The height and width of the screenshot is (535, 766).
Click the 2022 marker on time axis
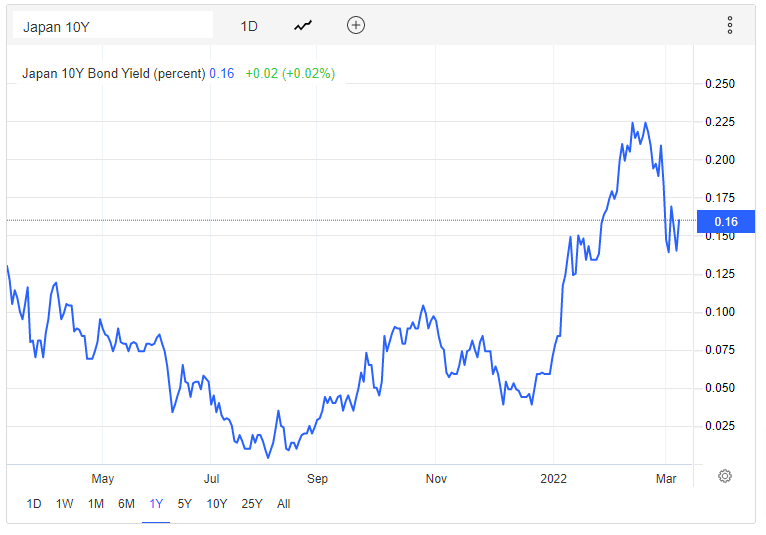(x=552, y=478)
